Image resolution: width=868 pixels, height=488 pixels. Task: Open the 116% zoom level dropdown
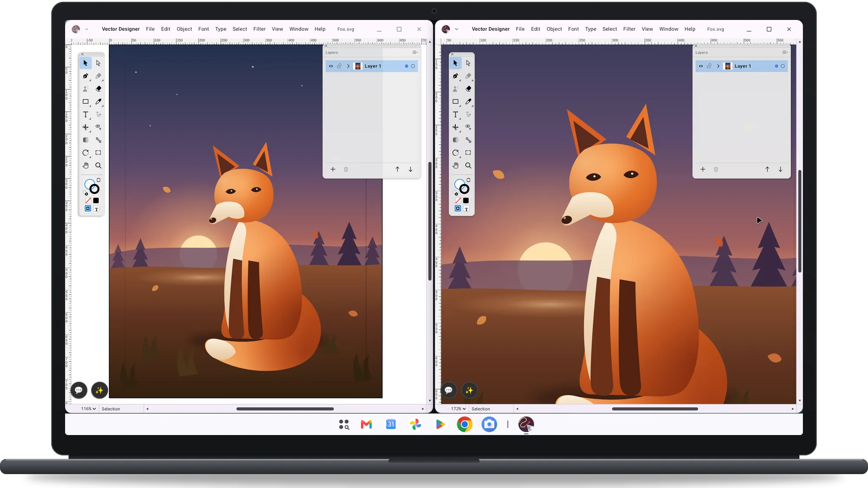89,409
